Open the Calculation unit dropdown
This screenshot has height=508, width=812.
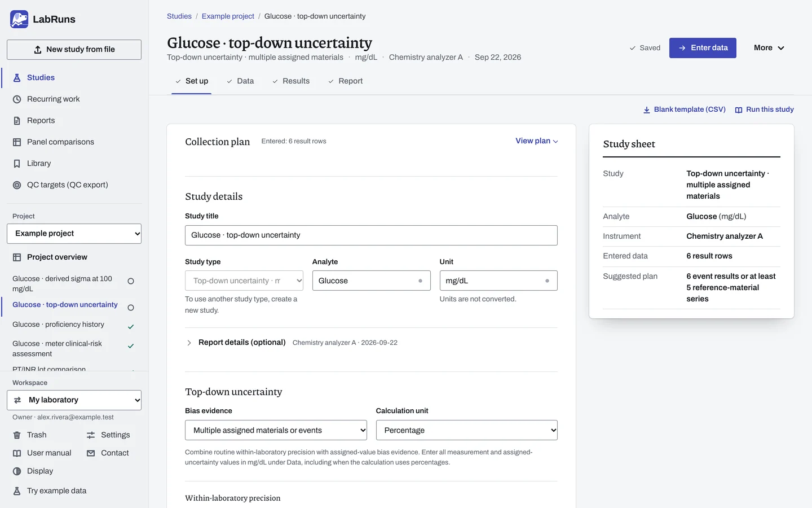[x=466, y=430]
